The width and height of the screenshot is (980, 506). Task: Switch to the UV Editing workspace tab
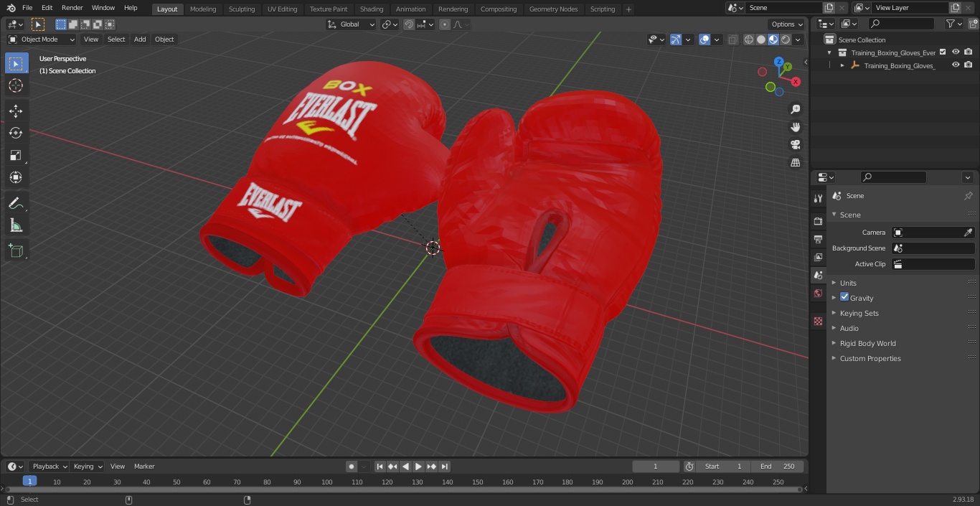click(282, 9)
